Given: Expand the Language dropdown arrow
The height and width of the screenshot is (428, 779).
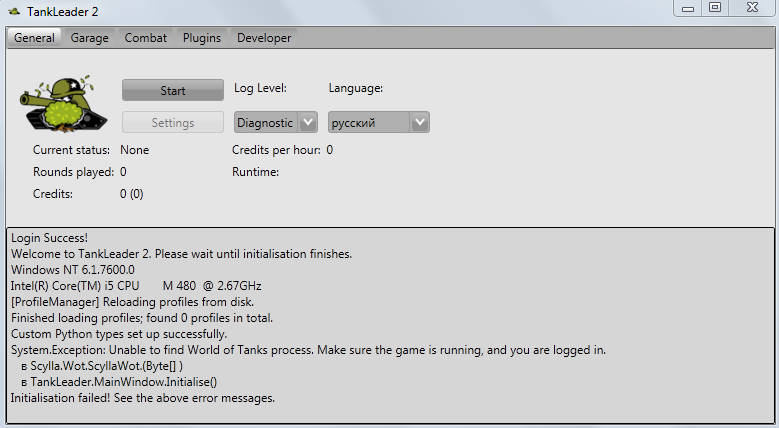Looking at the screenshot, I should 420,122.
